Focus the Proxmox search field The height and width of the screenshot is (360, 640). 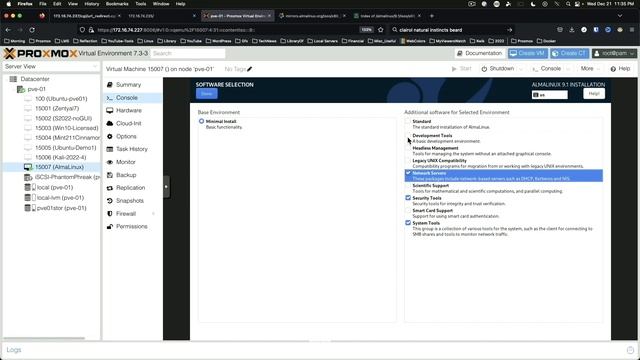pyautogui.click(x=188, y=53)
